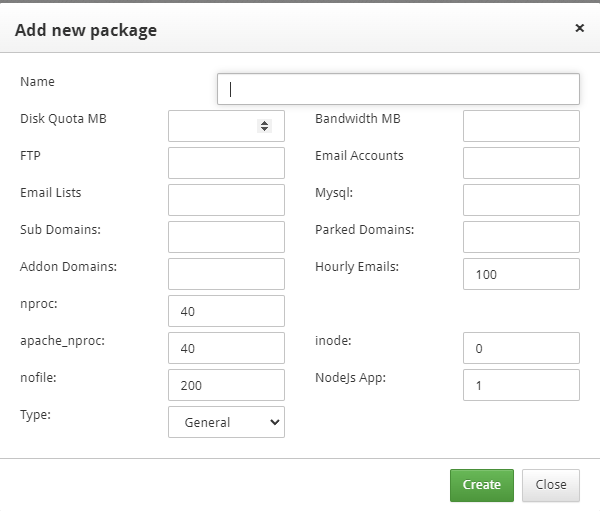Click the Bandwidth MB label
Viewport: 600px width, 511px height.
click(358, 119)
